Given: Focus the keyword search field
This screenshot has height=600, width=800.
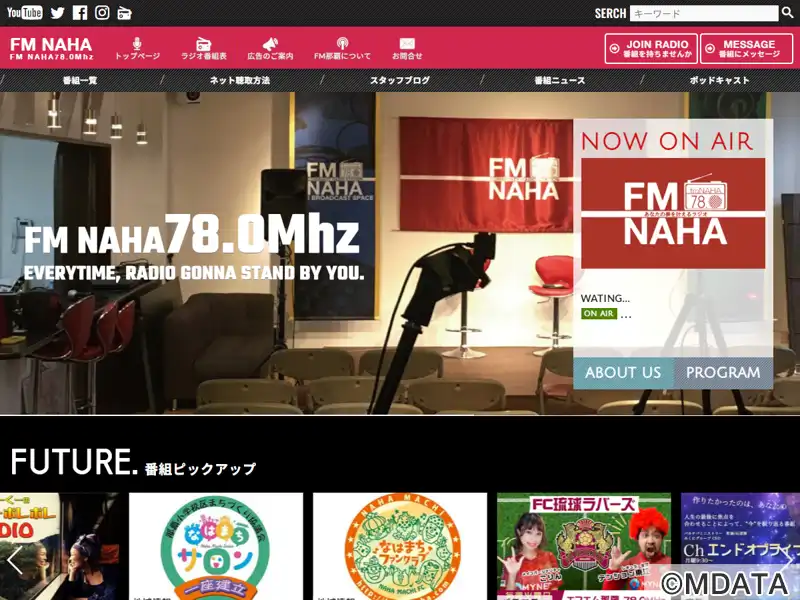Looking at the screenshot, I should (704, 13).
